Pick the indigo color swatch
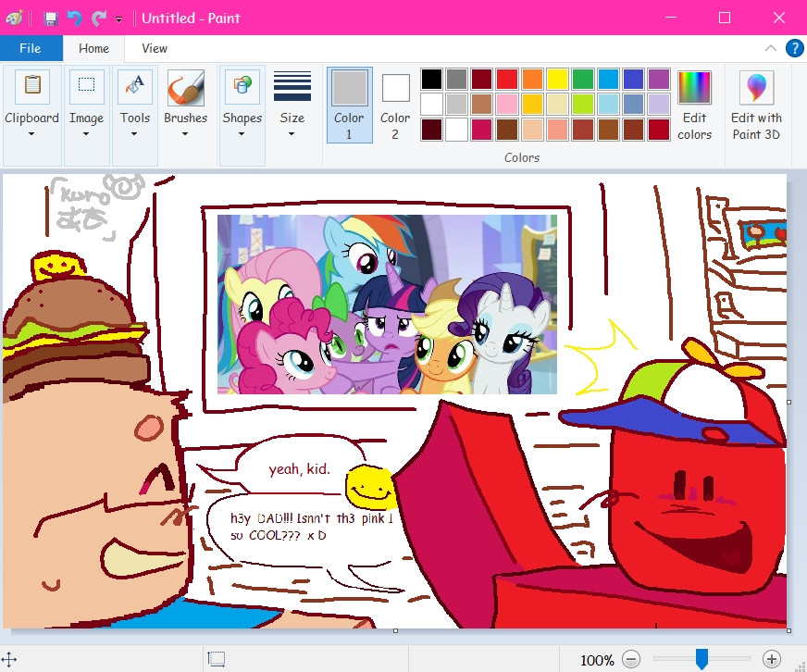807x672 pixels. pyautogui.click(x=633, y=80)
